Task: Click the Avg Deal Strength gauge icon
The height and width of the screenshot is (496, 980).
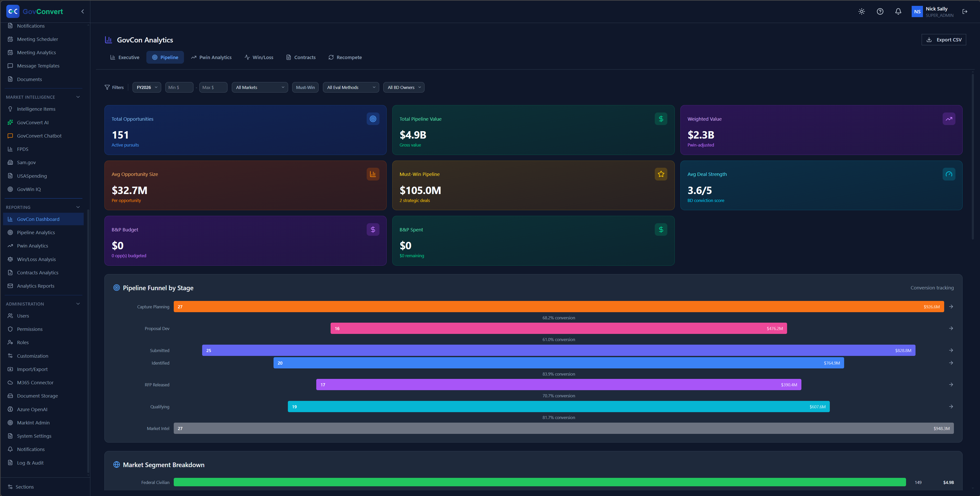Action: point(949,174)
